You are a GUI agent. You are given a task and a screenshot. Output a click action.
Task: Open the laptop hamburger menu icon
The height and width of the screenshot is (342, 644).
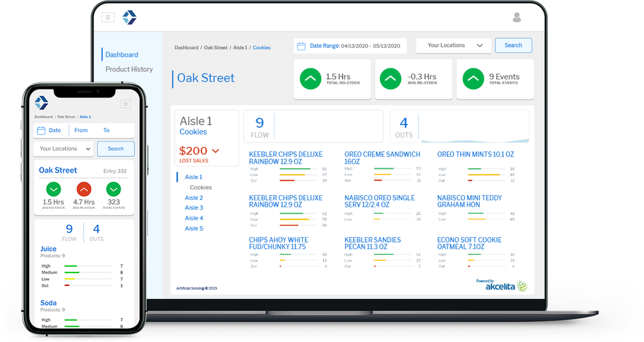pos(108,17)
